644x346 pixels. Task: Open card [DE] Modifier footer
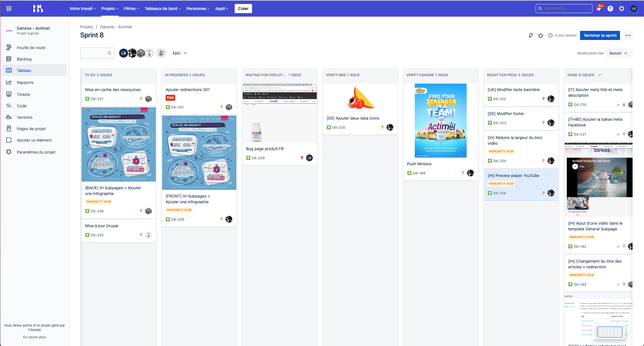[x=521, y=118]
